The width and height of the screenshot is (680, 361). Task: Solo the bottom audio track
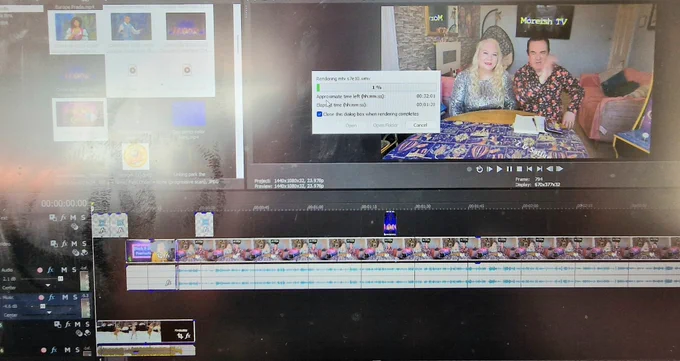[x=77, y=350]
